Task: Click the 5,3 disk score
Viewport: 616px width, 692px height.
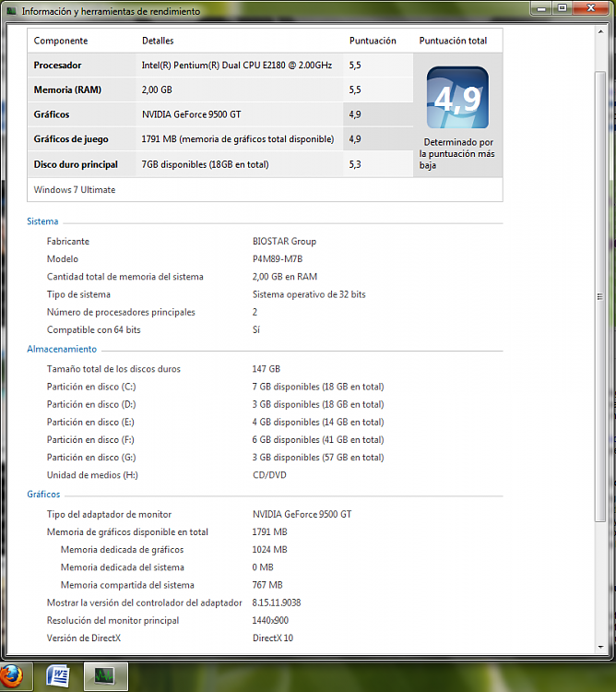Action: point(355,164)
